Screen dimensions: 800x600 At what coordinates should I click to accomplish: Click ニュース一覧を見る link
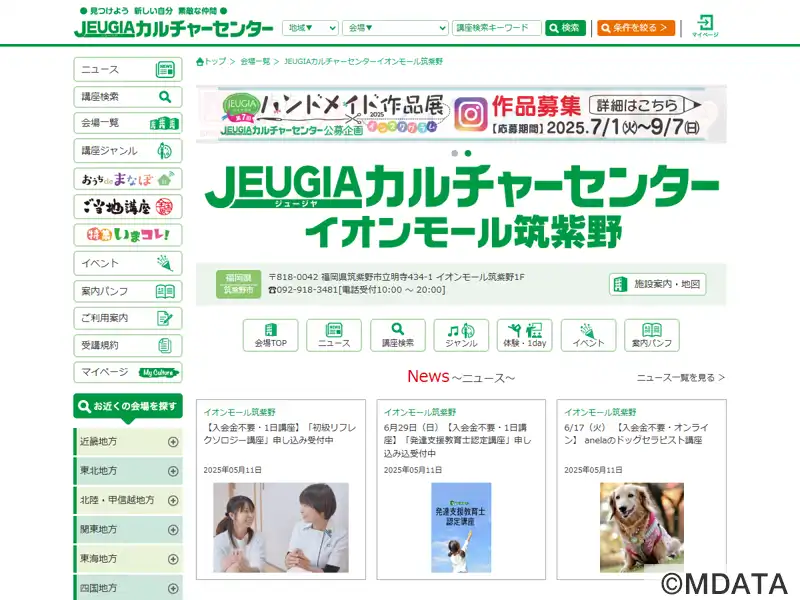click(681, 378)
